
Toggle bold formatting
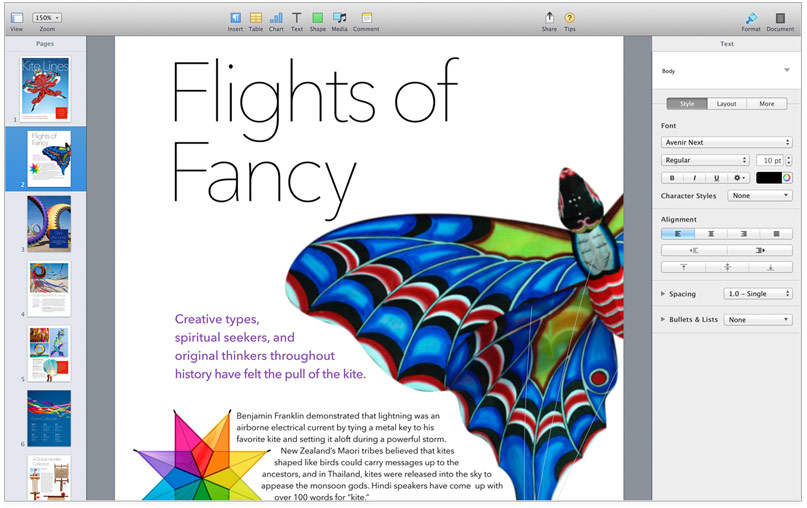(672, 178)
